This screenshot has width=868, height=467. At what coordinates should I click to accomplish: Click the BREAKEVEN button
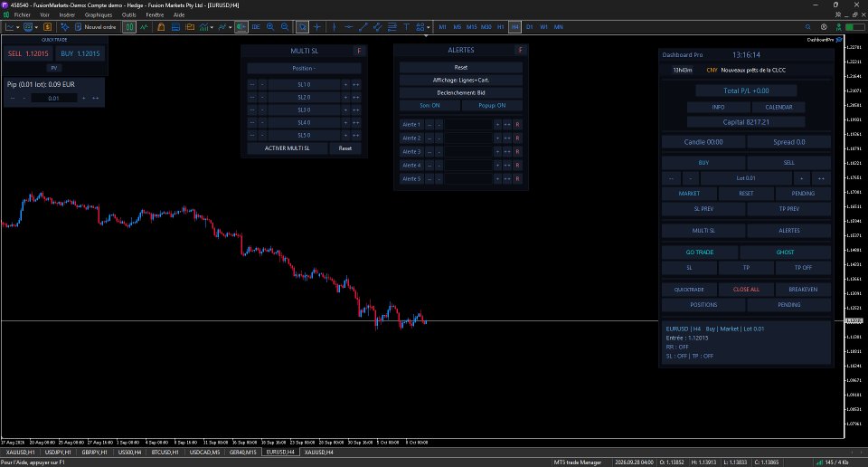[x=803, y=290]
